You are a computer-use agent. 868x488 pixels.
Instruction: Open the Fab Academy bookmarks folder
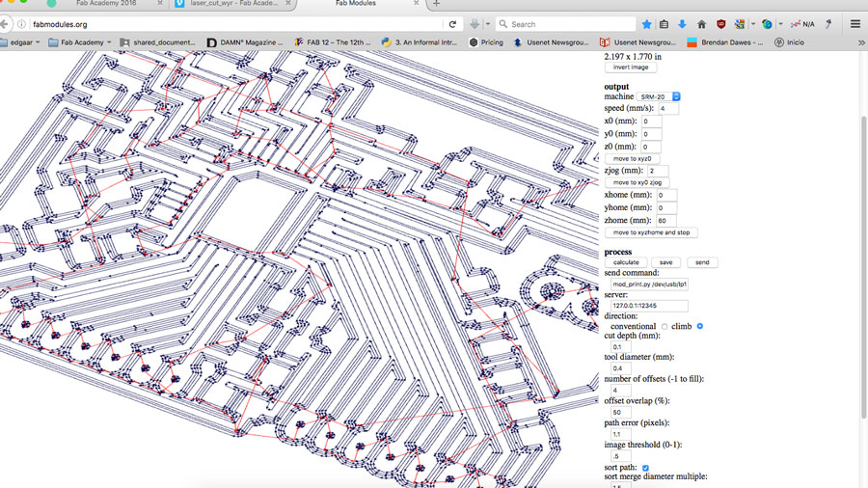80,42
